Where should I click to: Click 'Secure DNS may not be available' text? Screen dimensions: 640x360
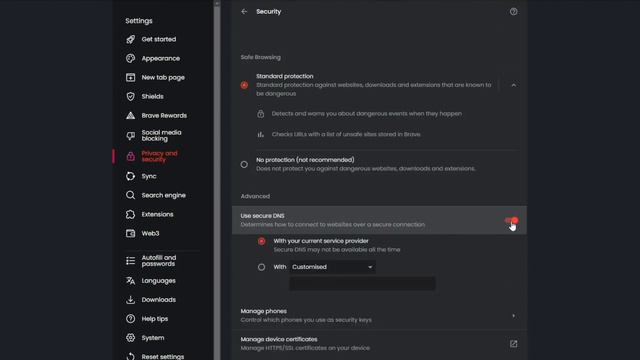tap(337, 249)
